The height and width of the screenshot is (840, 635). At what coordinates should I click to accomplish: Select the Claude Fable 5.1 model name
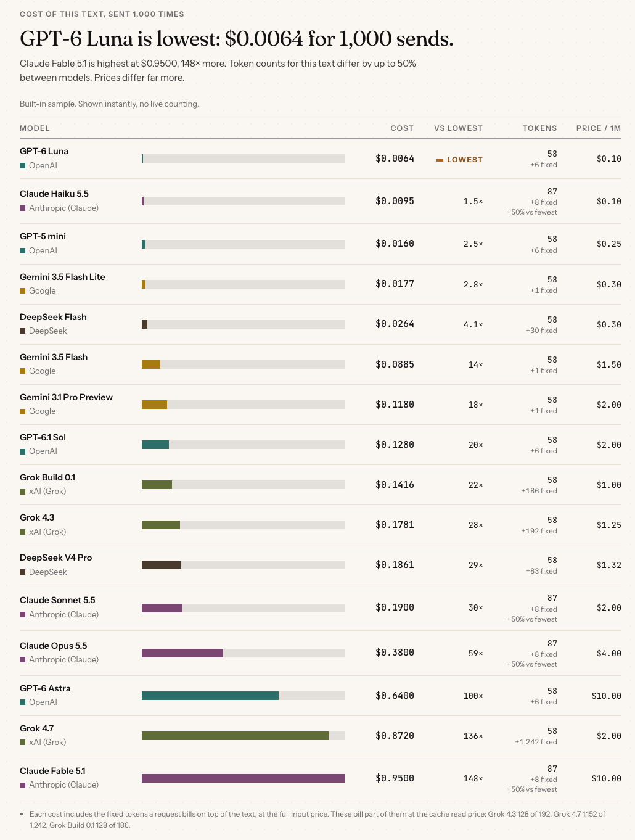pyautogui.click(x=52, y=771)
